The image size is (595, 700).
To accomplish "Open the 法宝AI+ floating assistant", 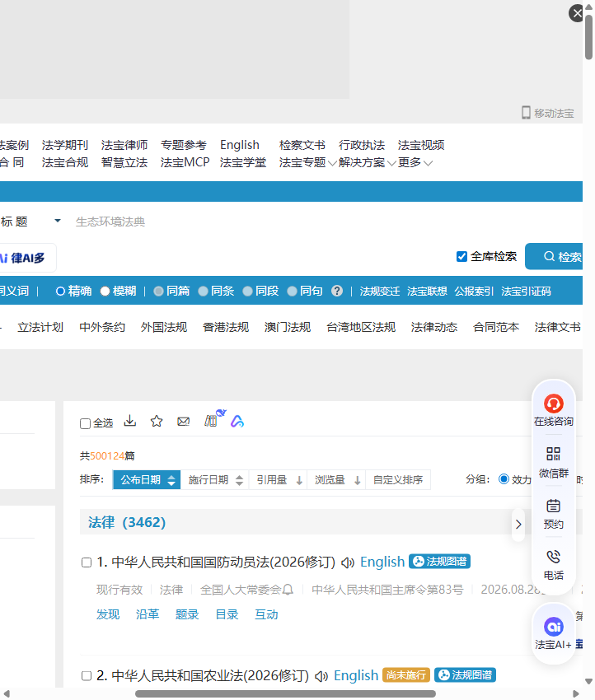I will coord(554,633).
